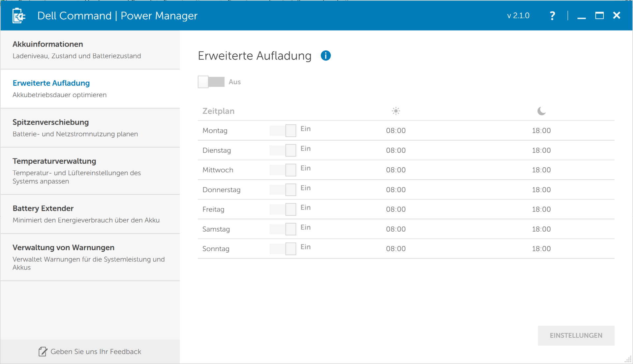The image size is (633, 364).
Task: Click the Dell Power Manager logo icon
Action: click(18, 15)
